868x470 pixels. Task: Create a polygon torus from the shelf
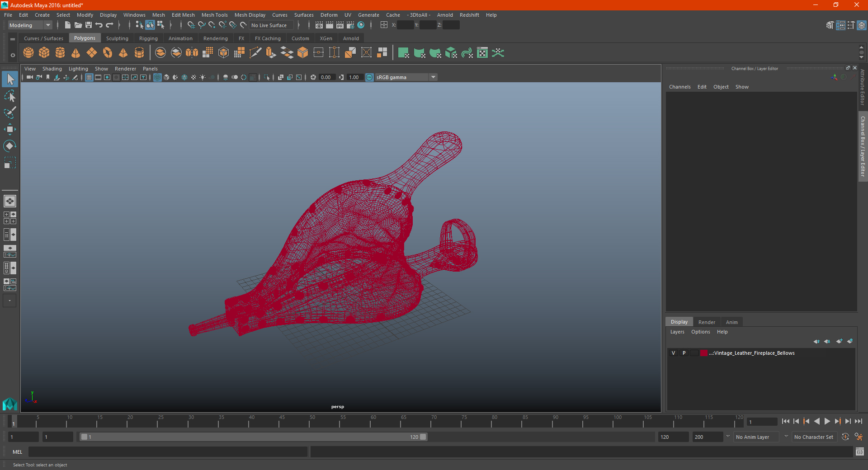tap(108, 53)
